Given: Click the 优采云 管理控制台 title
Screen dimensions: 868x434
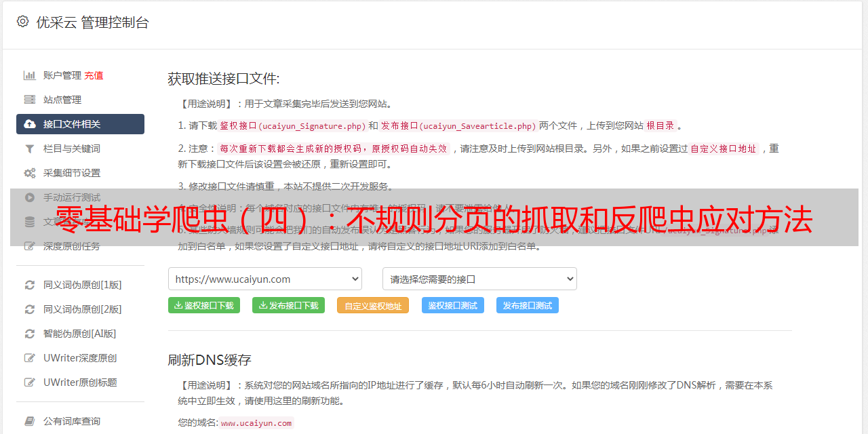Looking at the screenshot, I should pyautogui.click(x=92, y=22).
